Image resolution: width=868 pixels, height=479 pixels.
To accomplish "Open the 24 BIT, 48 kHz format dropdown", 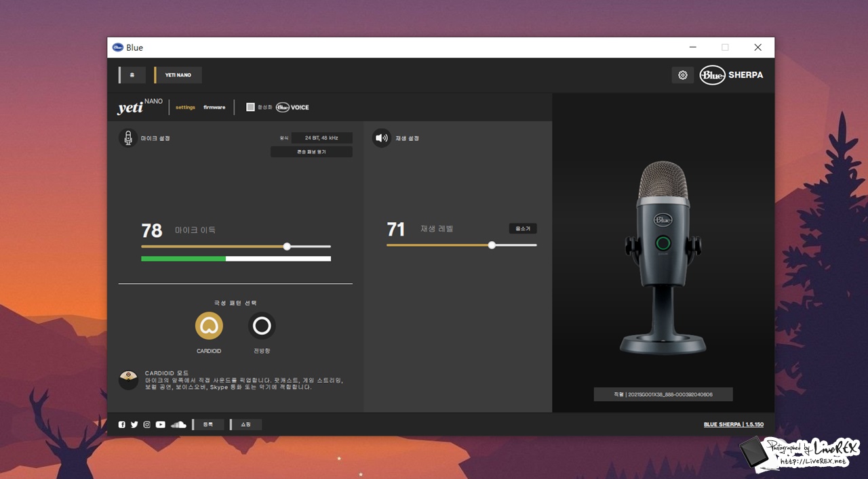I will [x=322, y=138].
